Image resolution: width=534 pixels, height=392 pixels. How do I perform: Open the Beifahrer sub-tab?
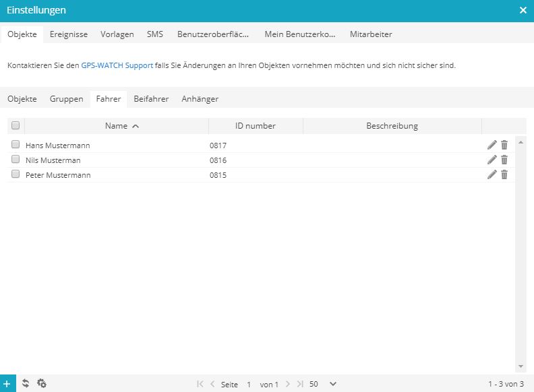pos(151,99)
